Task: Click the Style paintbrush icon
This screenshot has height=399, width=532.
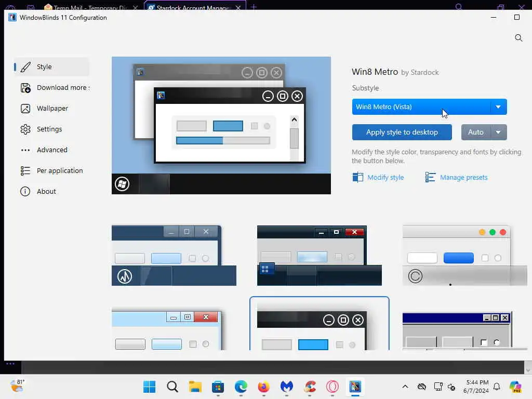Action: [x=25, y=67]
